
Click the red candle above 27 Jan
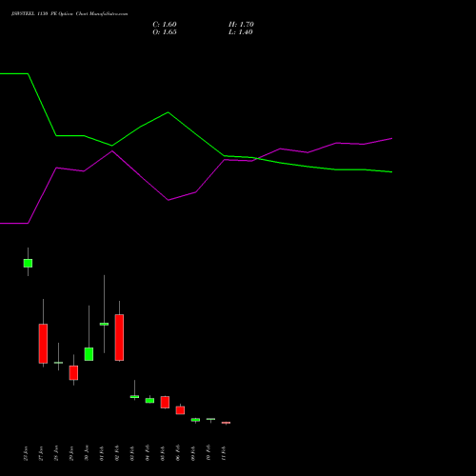pyautogui.click(x=43, y=344)
